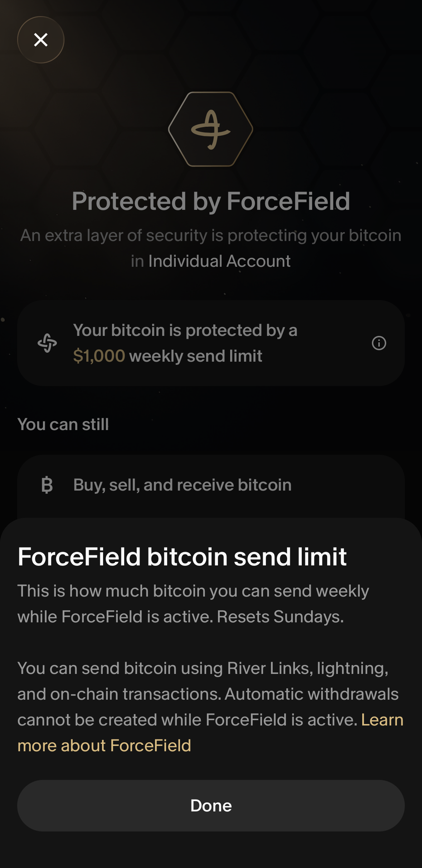The width and height of the screenshot is (422, 868).
Task: Tap the ForceField bitcoin send limit title
Action: click(x=182, y=557)
